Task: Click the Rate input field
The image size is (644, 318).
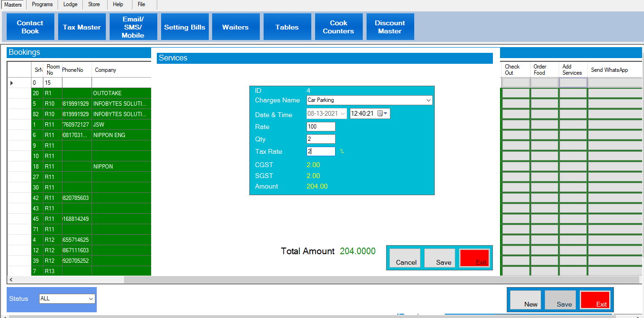Action: pos(321,127)
